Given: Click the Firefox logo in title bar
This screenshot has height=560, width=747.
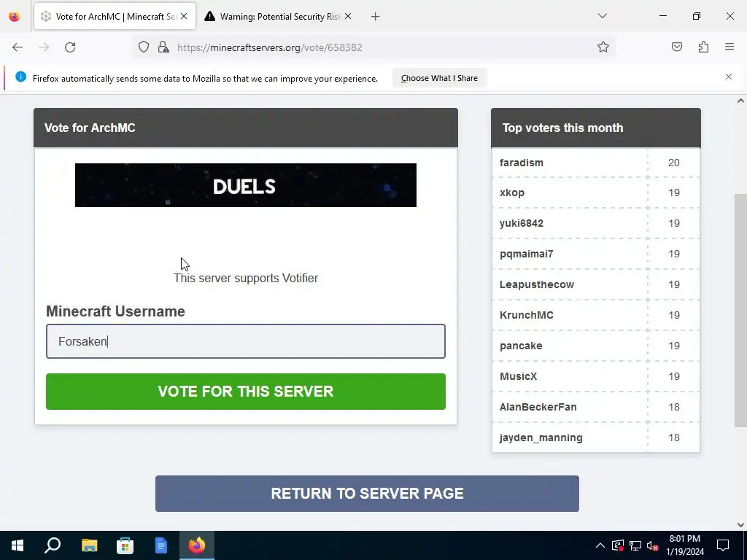Looking at the screenshot, I should coord(15,17).
